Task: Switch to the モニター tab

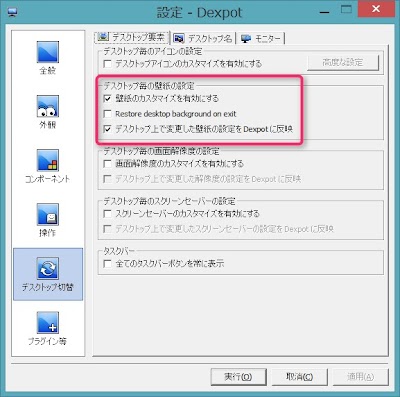Action: pos(261,38)
